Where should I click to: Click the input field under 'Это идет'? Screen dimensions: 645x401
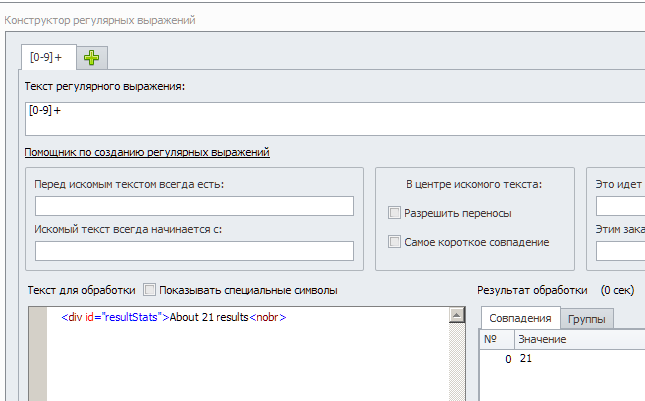tap(620, 206)
